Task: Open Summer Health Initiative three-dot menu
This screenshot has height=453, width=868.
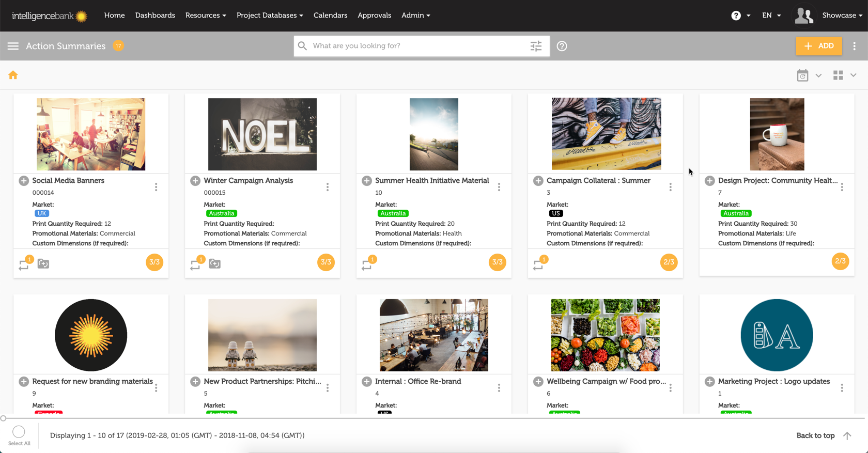Action: tap(499, 187)
